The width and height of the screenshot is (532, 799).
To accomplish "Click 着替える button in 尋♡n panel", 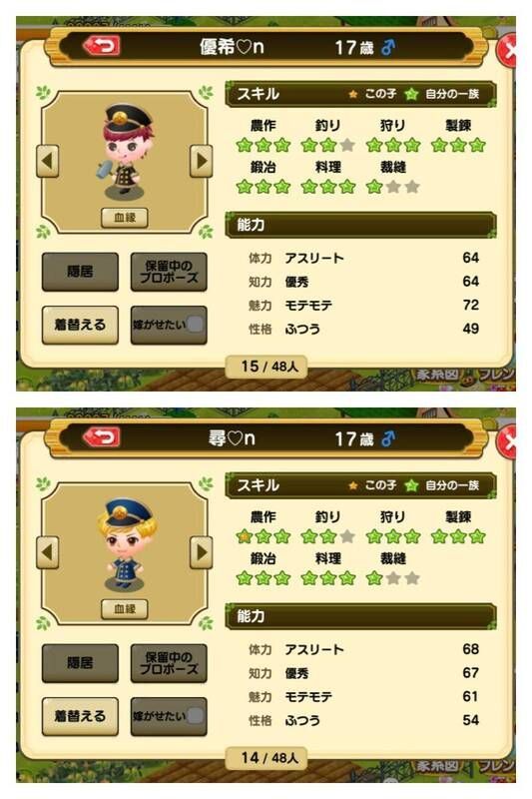I will coord(80,716).
